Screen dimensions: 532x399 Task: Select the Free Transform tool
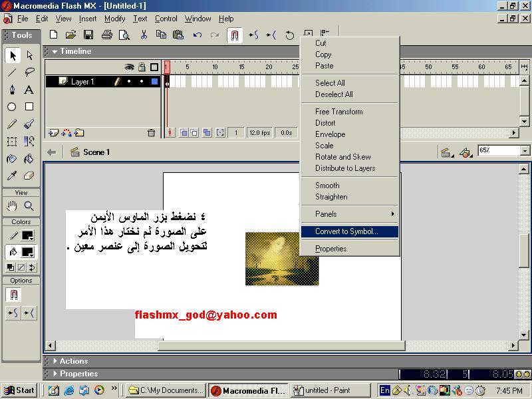[x=12, y=142]
